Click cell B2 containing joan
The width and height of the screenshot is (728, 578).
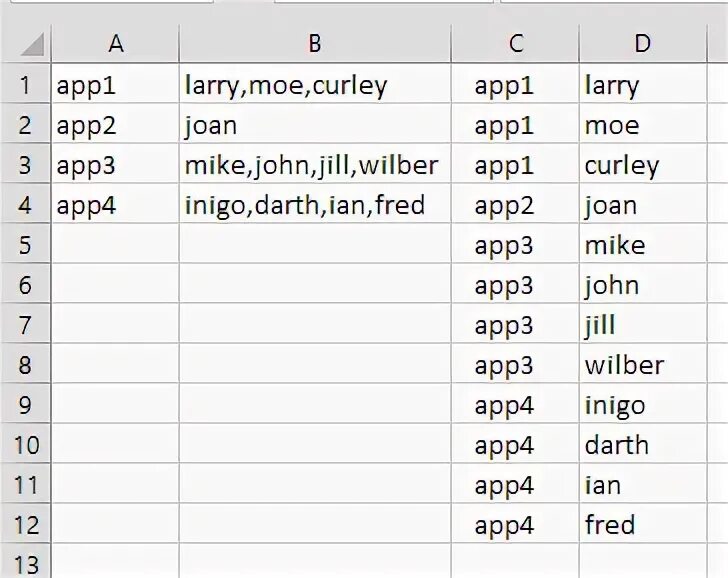tap(314, 126)
